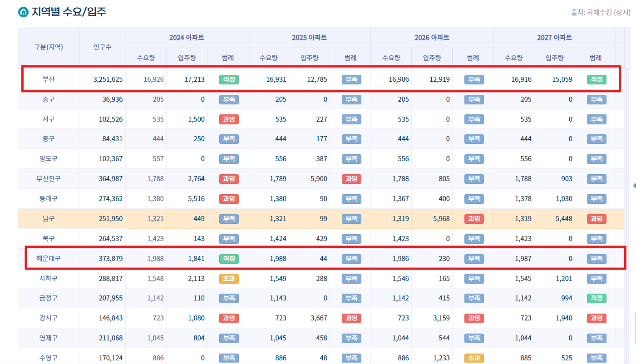The height and width of the screenshot is (364, 636).
Task: Click the 출처: 자체수집 (상시) source text
Action: (x=601, y=12)
